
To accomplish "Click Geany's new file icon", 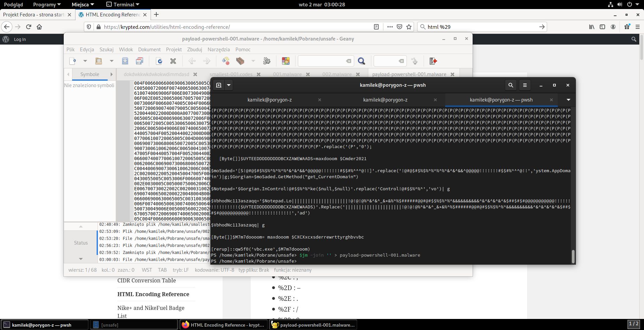I will point(72,61).
